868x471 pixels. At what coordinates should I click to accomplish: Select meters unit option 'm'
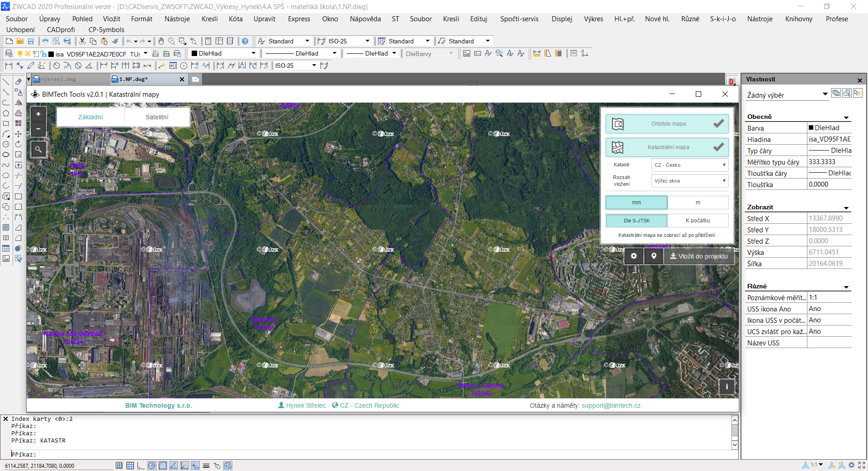coord(698,203)
